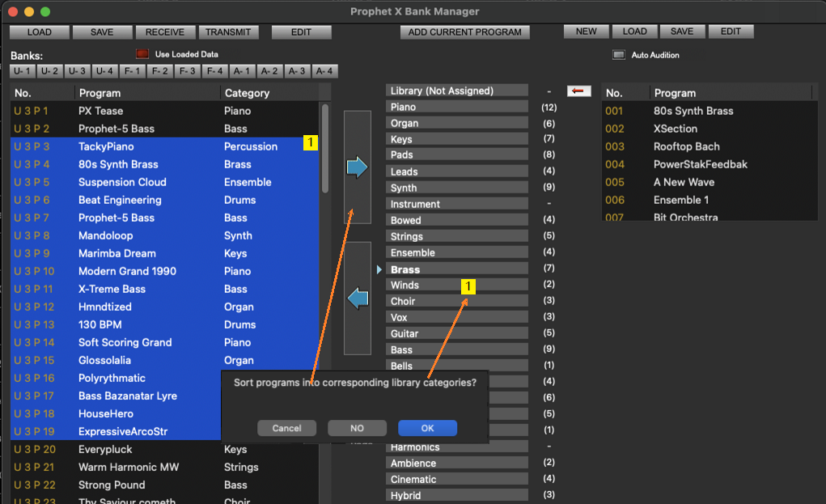The image size is (826, 504).
Task: Select Rooftop Bach in library list
Action: 686,146
